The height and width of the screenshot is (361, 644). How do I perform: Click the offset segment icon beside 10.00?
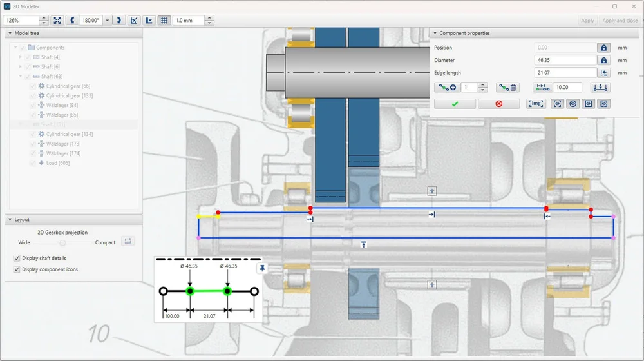pyautogui.click(x=542, y=87)
